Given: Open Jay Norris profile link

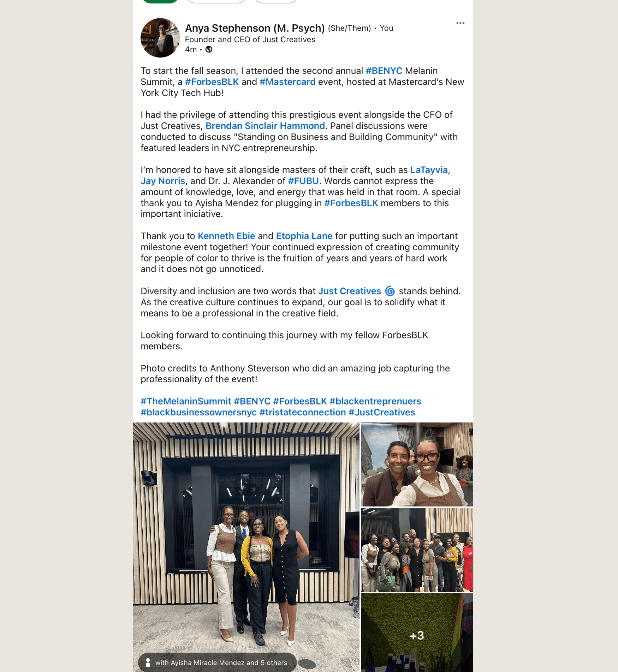Looking at the screenshot, I should coord(163,181).
